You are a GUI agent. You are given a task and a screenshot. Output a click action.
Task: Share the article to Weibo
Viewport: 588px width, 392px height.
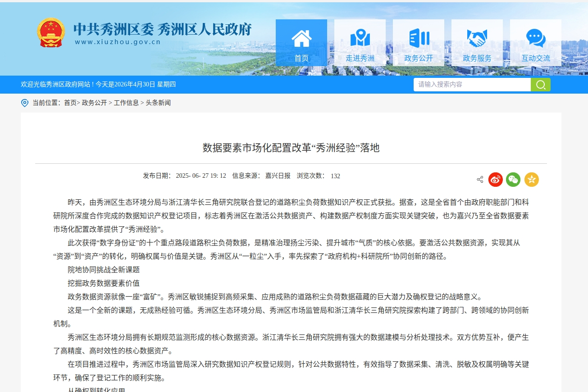coord(495,179)
